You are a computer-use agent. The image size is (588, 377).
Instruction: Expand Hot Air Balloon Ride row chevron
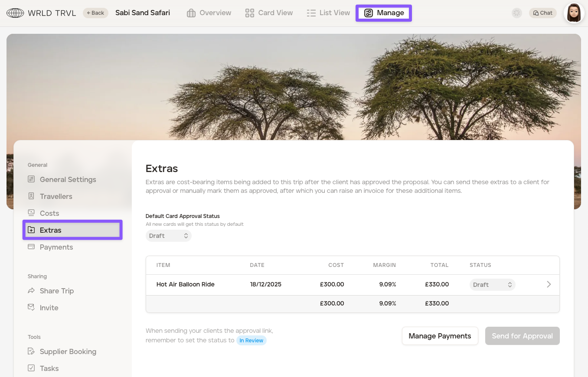[549, 285]
